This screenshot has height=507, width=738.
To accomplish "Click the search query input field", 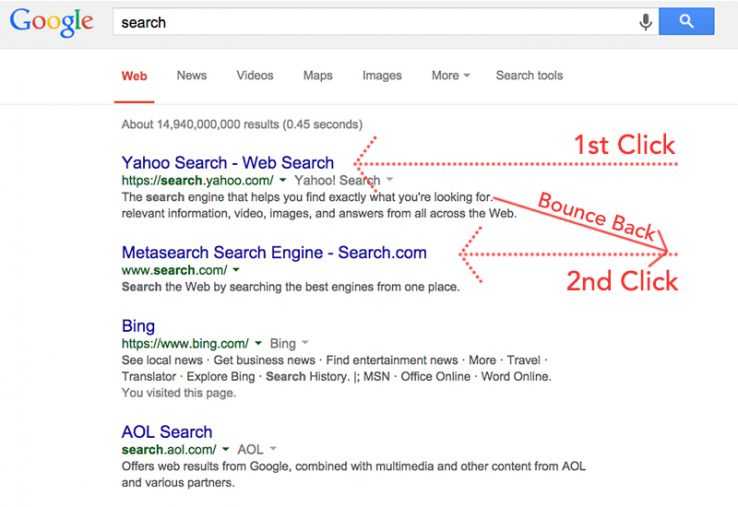I will [370, 22].
